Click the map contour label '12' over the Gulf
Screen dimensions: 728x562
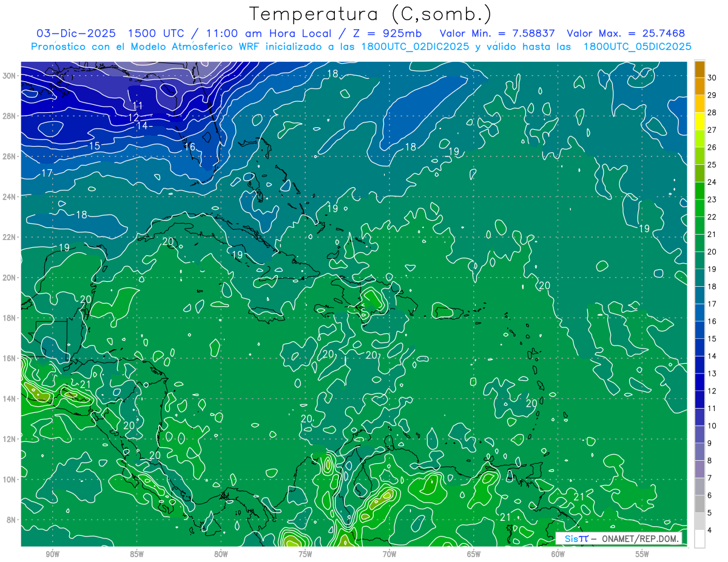[133, 117]
